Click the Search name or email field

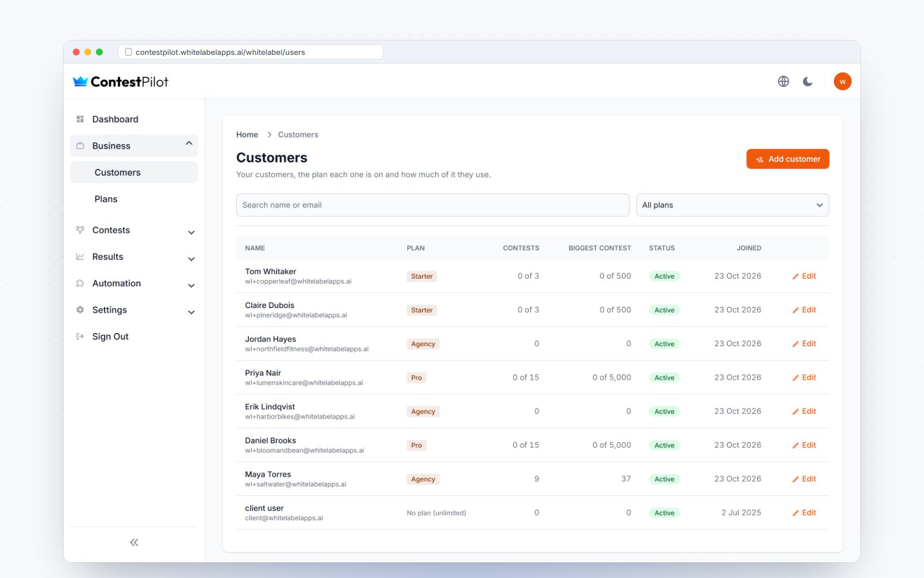(x=433, y=205)
